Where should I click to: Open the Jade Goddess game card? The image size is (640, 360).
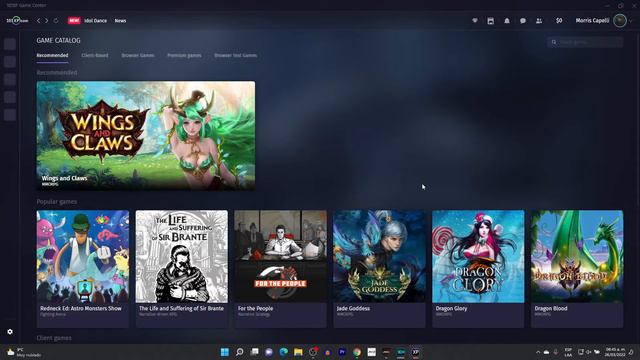coord(379,269)
